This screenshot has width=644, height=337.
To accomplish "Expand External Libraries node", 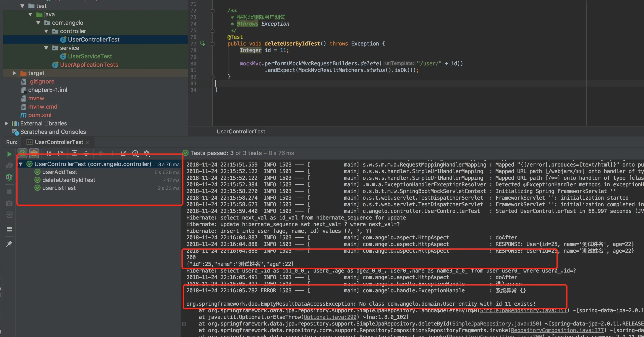I will (6, 123).
